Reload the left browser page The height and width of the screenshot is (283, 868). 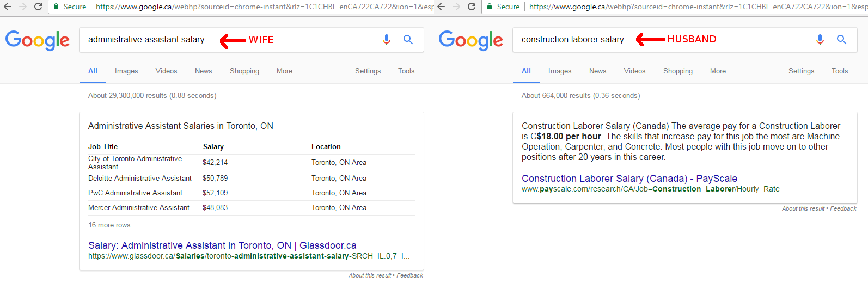pyautogui.click(x=38, y=7)
